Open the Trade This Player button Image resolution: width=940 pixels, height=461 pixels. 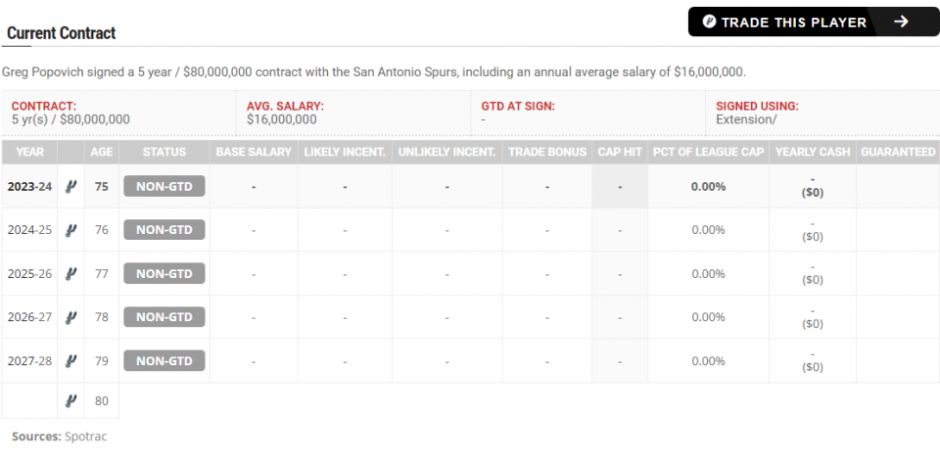pyautogui.click(x=814, y=22)
